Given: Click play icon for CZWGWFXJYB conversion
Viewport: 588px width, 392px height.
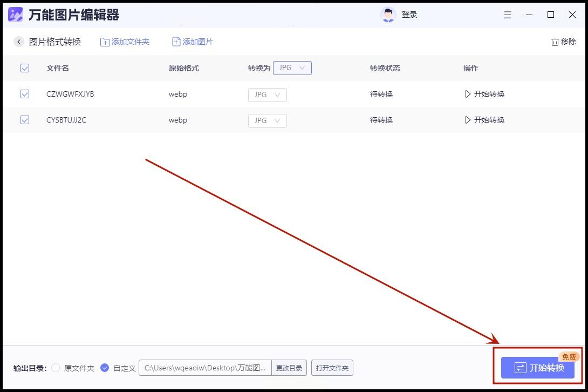Looking at the screenshot, I should [468, 94].
